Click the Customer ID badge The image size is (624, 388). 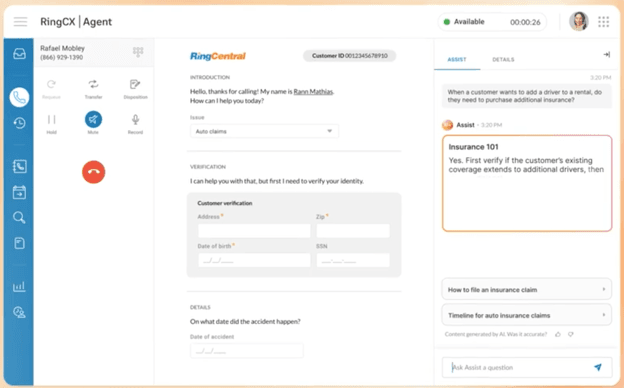coord(349,56)
